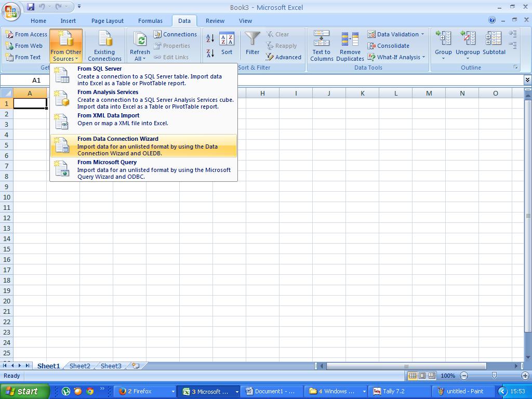Viewport: 532px width, 399px height.
Task: Go to last sheet navigation arrow
Action: pyautogui.click(x=27, y=365)
